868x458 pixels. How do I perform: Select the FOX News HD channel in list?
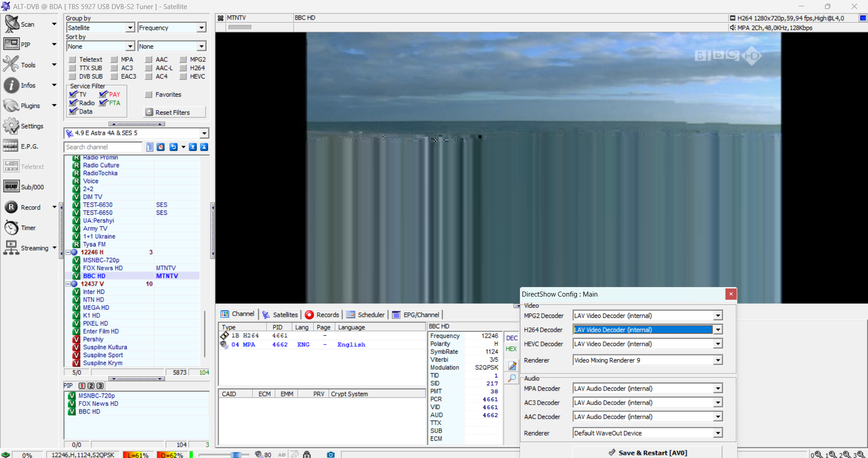click(103, 268)
